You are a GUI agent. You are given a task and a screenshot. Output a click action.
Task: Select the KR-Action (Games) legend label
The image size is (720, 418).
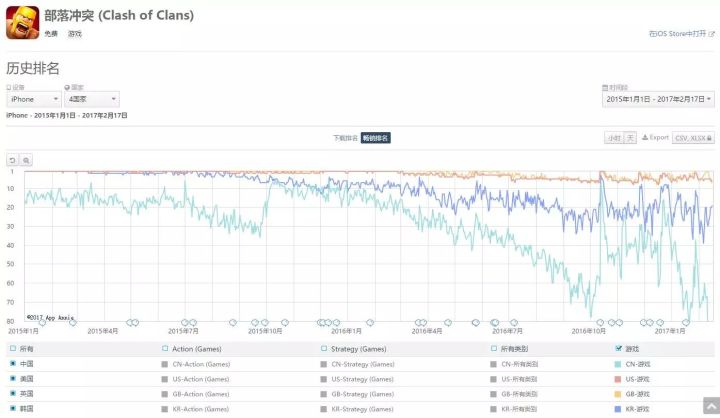pos(201,409)
